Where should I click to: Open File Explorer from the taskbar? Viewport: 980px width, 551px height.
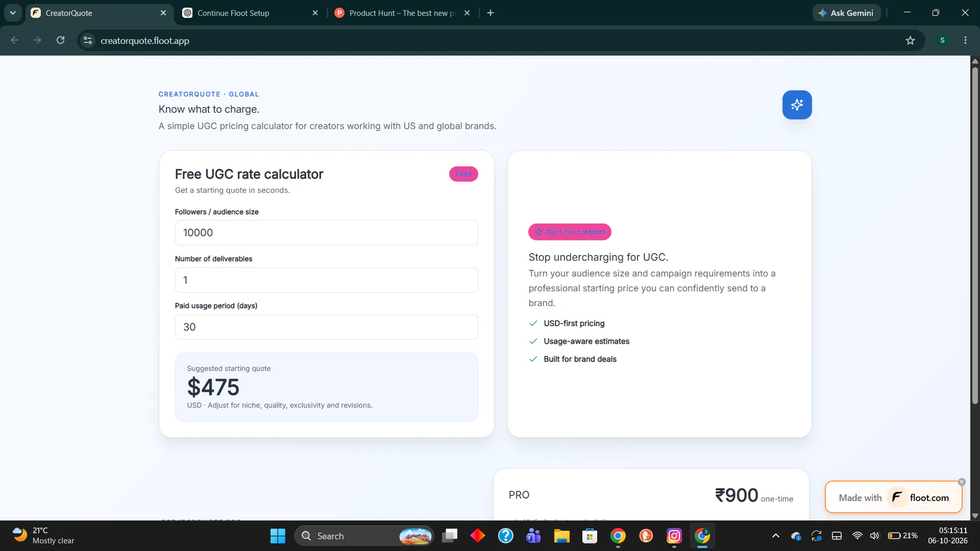coord(561,536)
